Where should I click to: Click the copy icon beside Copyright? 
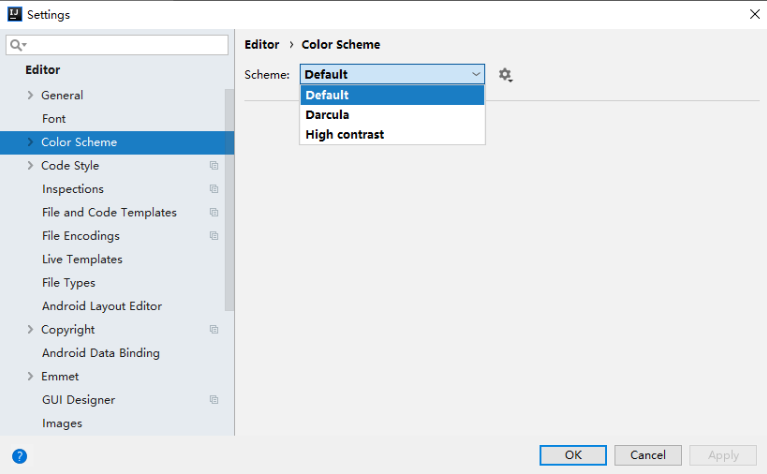tap(213, 330)
